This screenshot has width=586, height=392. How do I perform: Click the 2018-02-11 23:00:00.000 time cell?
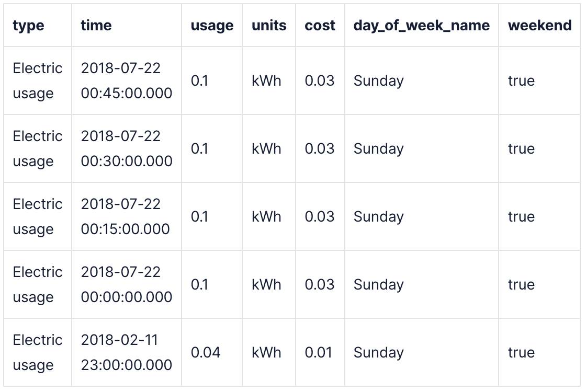click(126, 352)
